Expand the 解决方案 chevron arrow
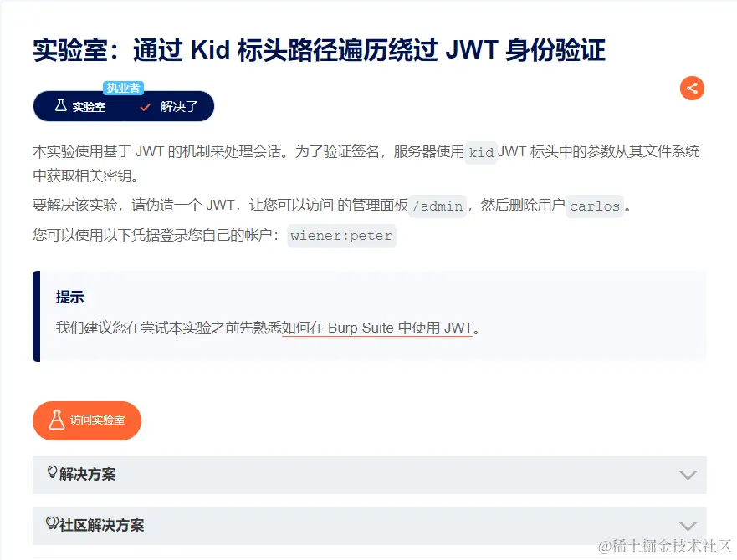This screenshot has width=737, height=560. (x=688, y=475)
